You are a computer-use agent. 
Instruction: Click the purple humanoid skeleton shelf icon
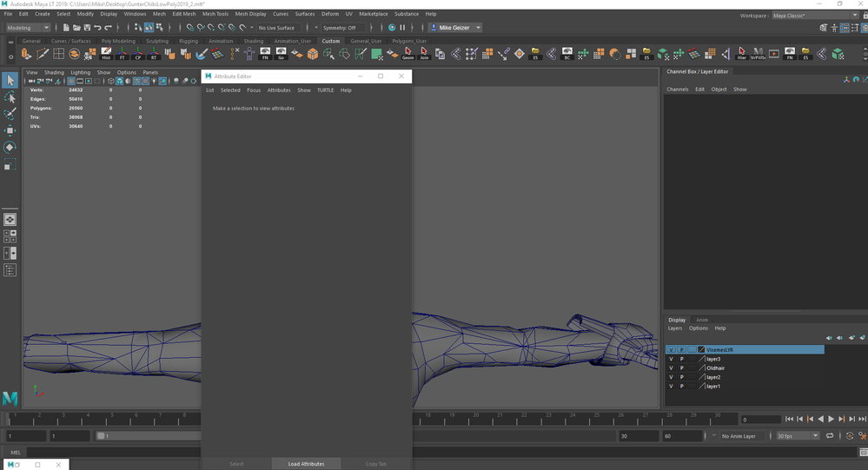tap(249, 54)
